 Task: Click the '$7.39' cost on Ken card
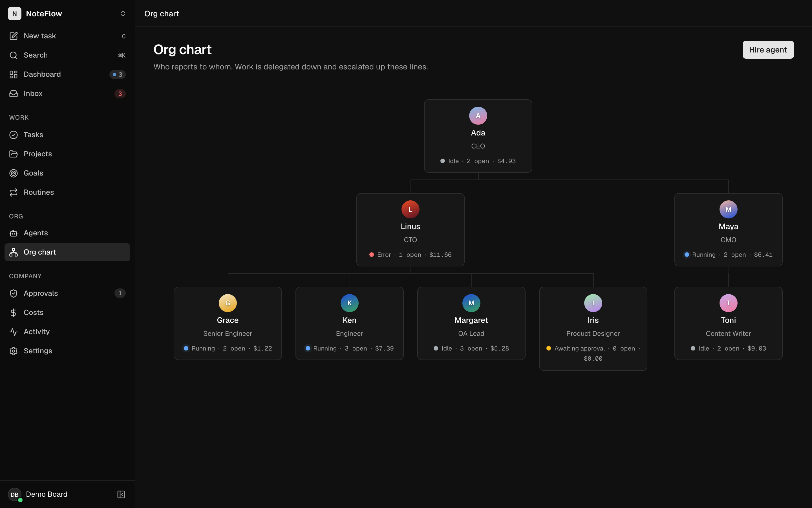coord(384,349)
